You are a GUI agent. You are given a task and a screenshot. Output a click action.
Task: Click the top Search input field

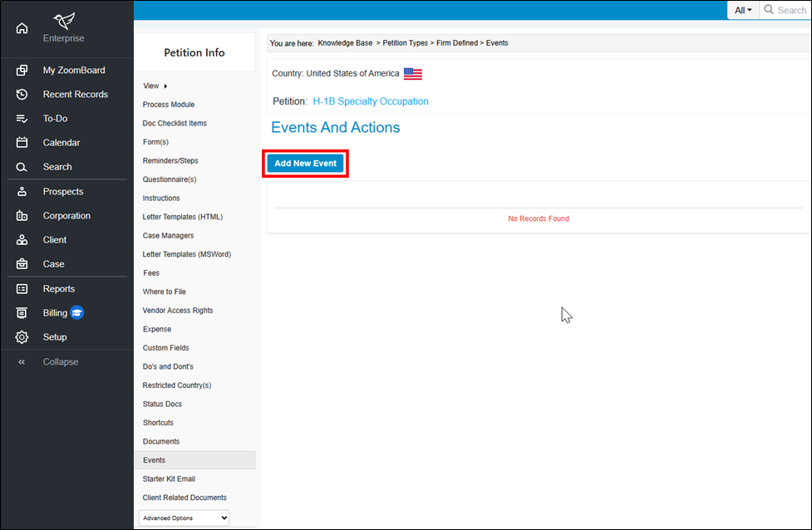pos(790,10)
